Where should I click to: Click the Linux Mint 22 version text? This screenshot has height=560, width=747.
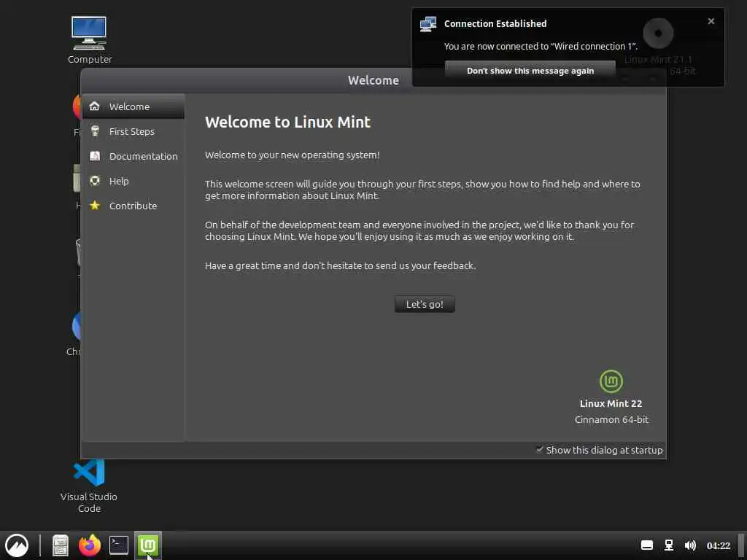click(x=611, y=403)
